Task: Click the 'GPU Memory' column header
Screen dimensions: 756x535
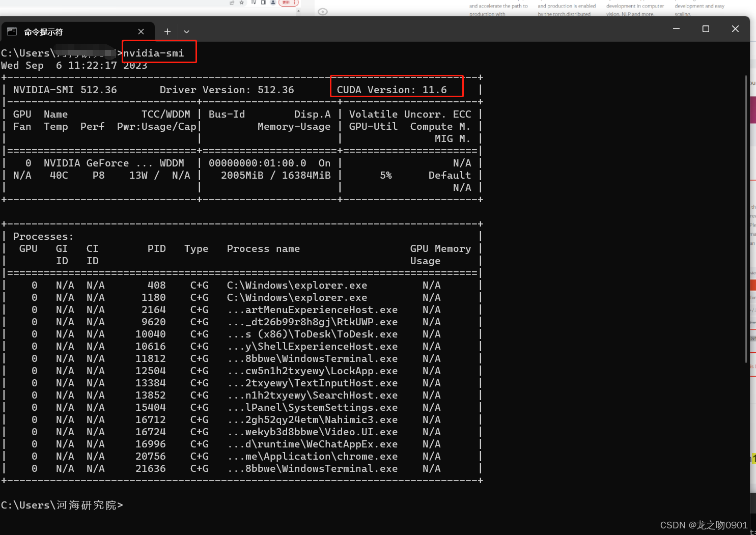Action: pyautogui.click(x=440, y=248)
